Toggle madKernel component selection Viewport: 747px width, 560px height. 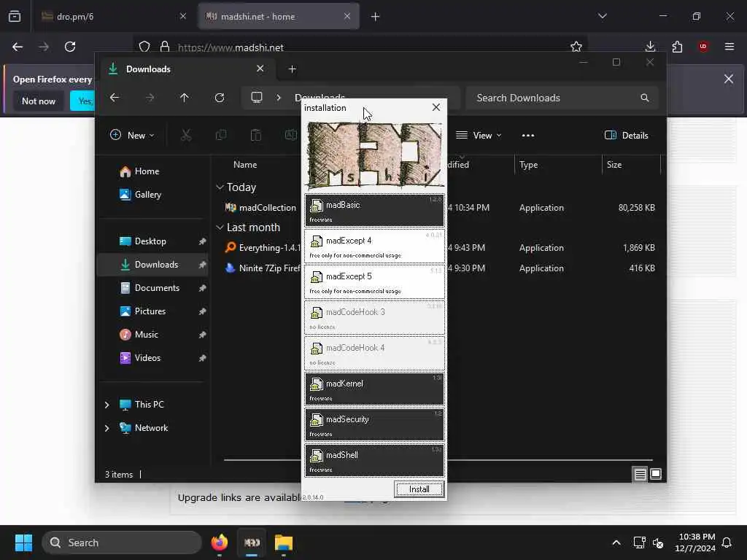[x=374, y=389]
